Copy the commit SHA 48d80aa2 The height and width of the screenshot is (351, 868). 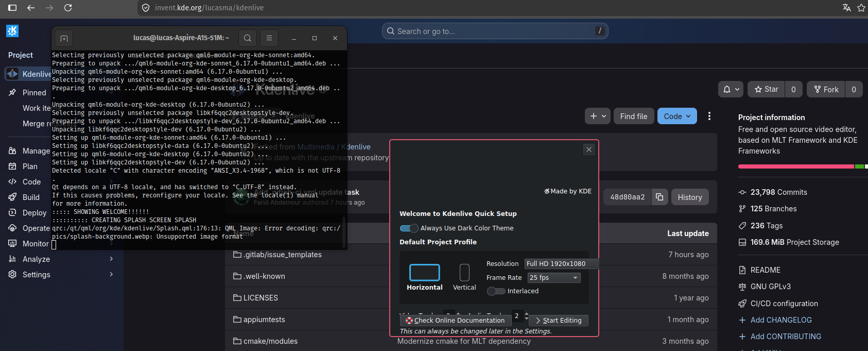click(x=659, y=197)
